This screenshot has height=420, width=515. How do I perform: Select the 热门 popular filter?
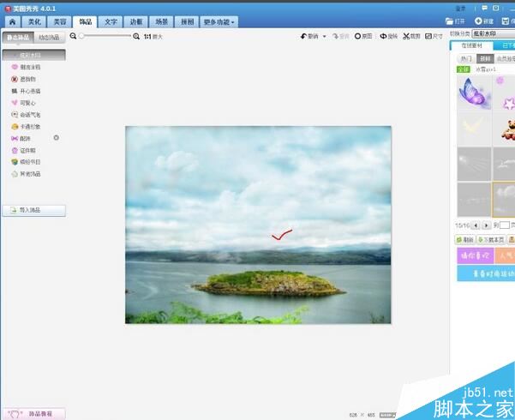coord(466,59)
